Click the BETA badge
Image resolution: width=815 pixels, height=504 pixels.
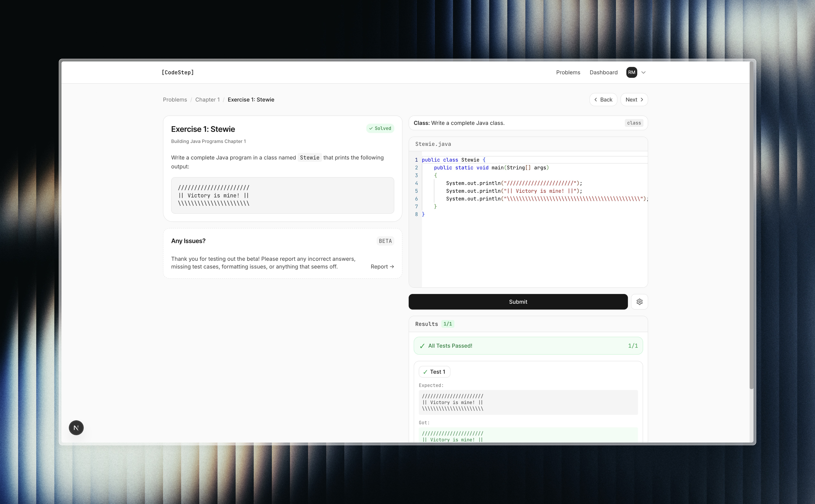coord(385,241)
